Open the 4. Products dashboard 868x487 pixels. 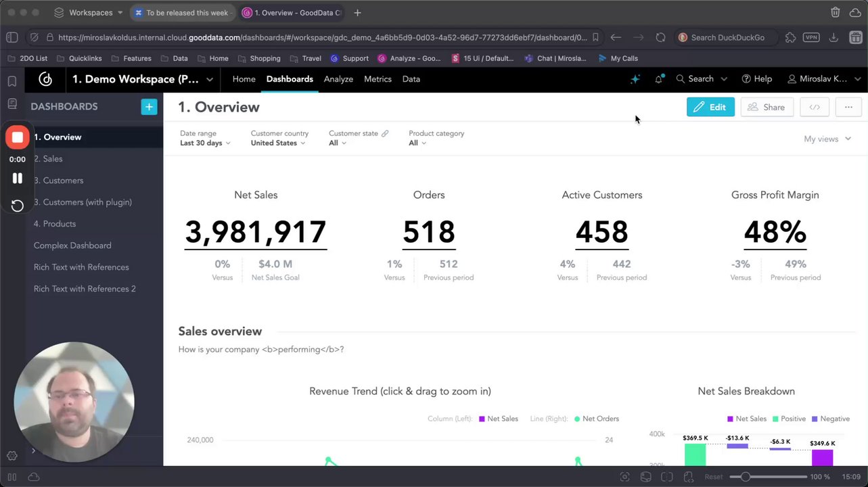pos(95,224)
